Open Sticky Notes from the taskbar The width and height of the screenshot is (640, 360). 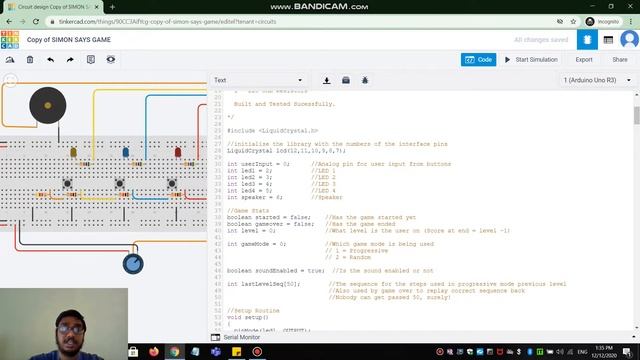coord(236,351)
